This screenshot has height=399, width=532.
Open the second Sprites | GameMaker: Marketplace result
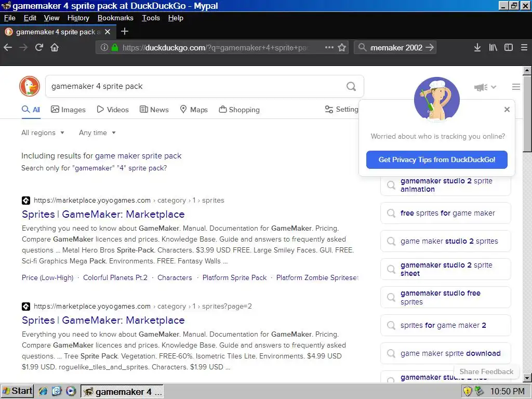click(x=103, y=320)
